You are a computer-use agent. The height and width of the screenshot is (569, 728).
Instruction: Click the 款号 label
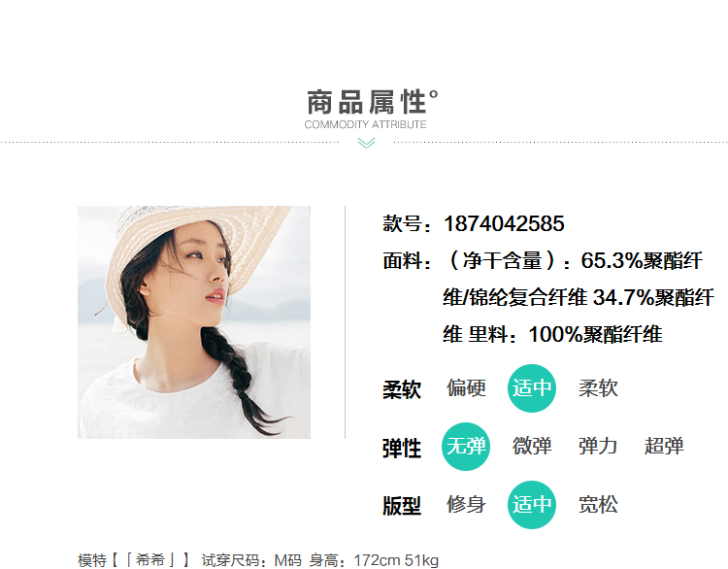407,224
